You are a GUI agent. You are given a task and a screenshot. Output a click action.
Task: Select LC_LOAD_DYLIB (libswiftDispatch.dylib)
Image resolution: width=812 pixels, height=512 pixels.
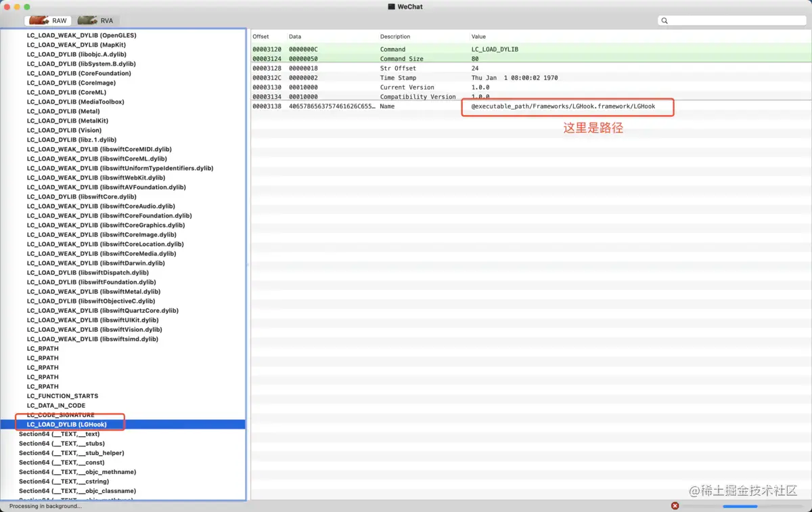click(x=88, y=272)
